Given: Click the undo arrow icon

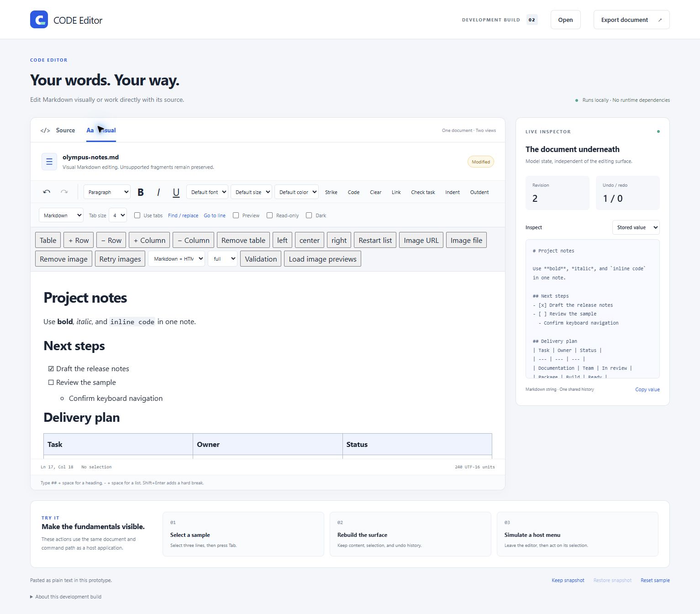Looking at the screenshot, I should [47, 192].
